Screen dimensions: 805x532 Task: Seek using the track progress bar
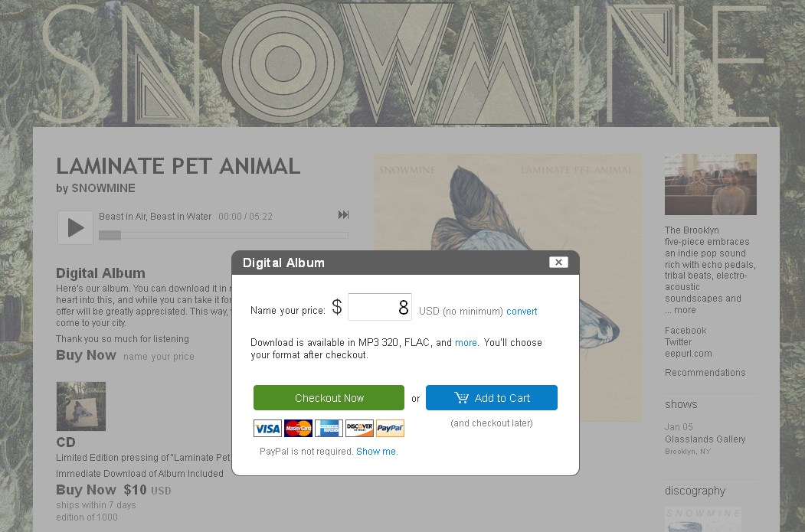pos(224,235)
